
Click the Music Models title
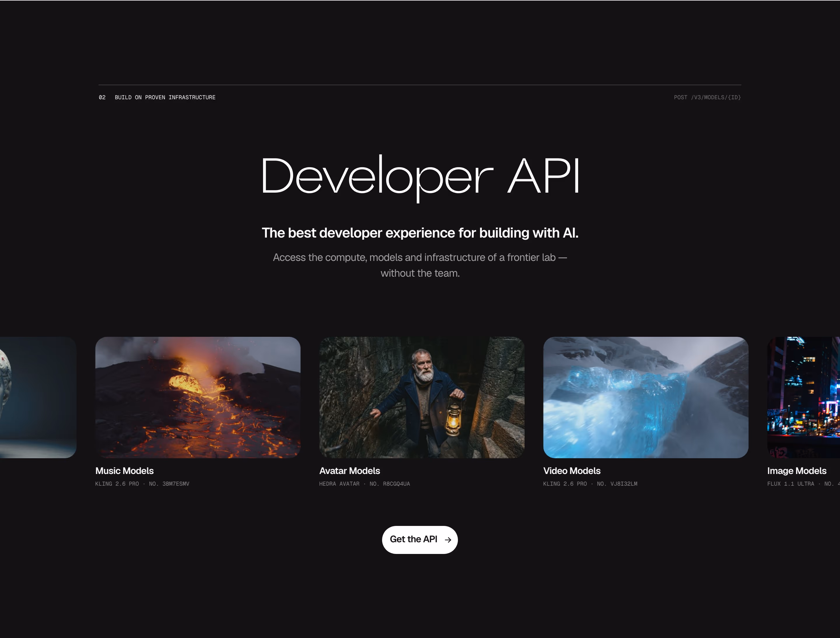125,471
